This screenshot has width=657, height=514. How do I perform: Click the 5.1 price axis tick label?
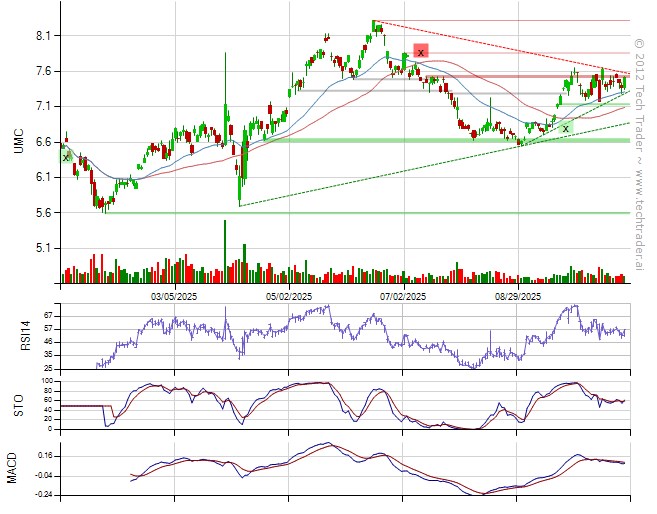click(x=44, y=248)
